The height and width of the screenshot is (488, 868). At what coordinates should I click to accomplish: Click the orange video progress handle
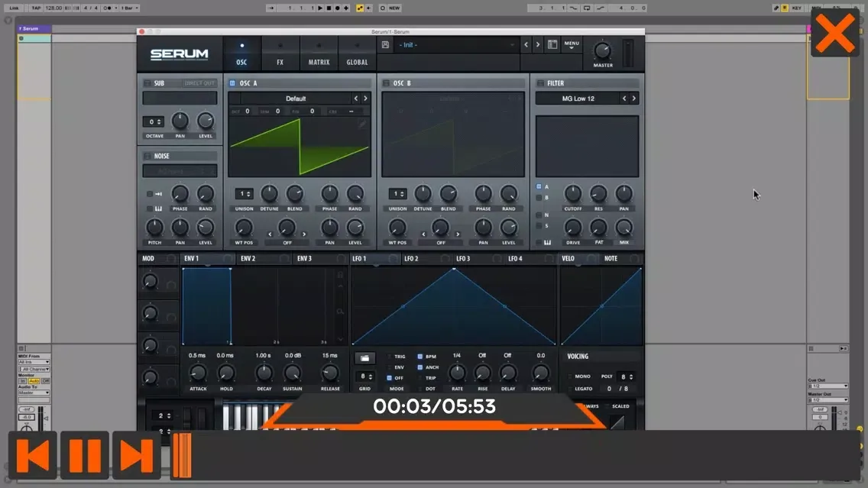tap(182, 455)
